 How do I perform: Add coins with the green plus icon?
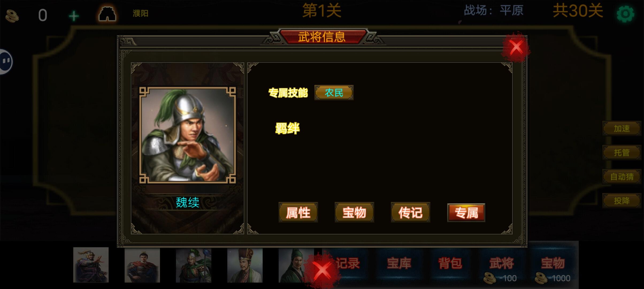pyautogui.click(x=74, y=16)
